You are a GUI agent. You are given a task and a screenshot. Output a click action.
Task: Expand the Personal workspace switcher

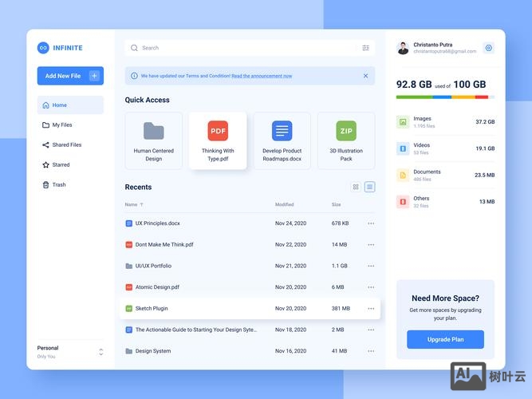tap(100, 351)
